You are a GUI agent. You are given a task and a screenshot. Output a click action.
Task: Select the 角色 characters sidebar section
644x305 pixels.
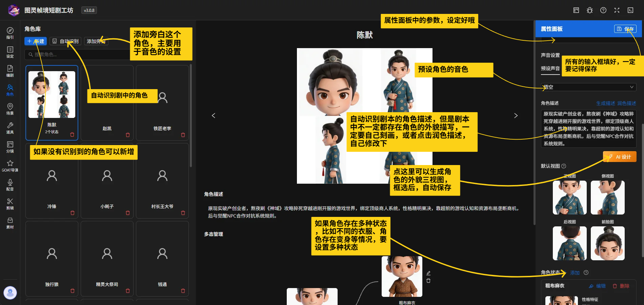(10, 90)
